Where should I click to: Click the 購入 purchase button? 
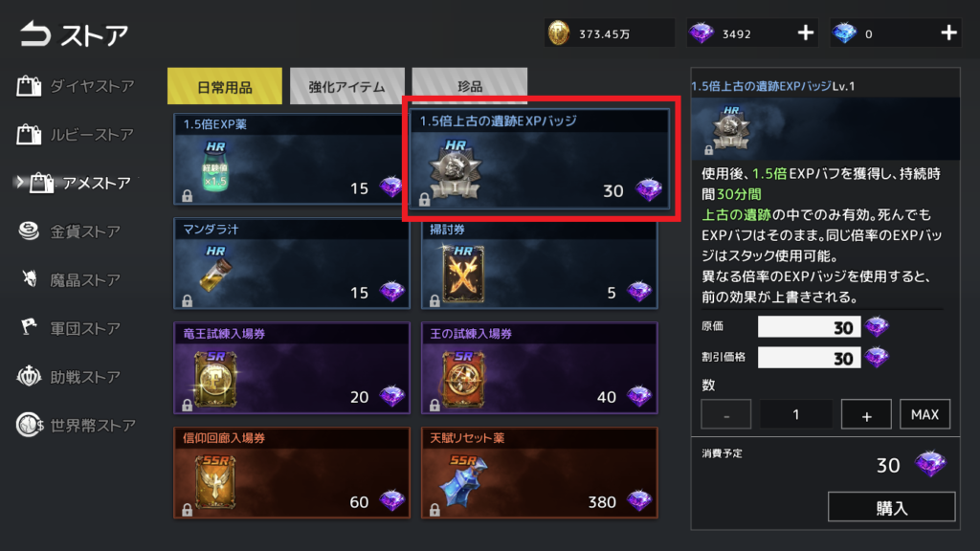point(891,507)
